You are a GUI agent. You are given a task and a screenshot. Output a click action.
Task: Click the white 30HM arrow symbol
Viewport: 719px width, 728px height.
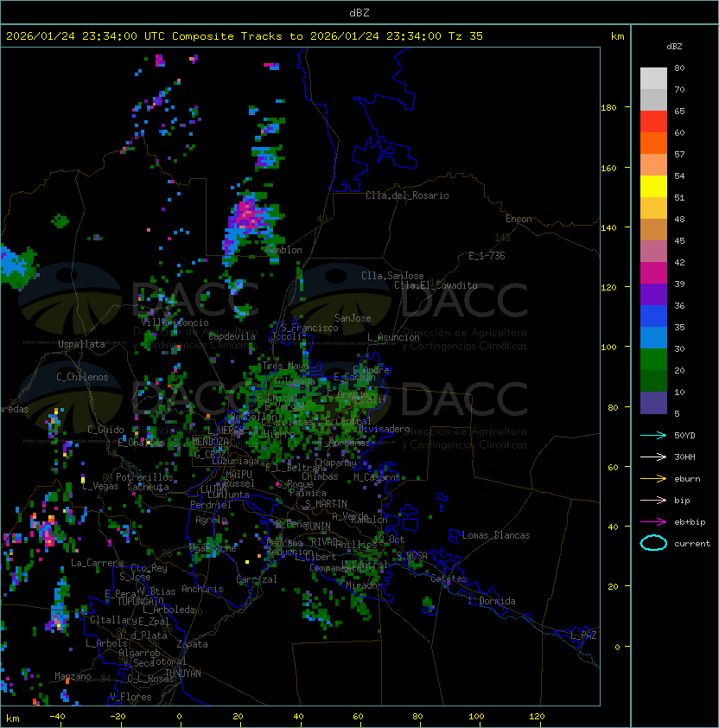[x=653, y=457]
